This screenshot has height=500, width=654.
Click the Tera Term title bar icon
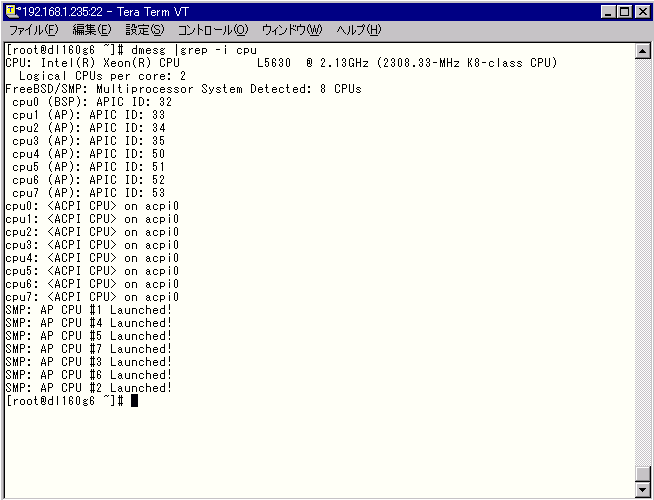tap(13, 12)
